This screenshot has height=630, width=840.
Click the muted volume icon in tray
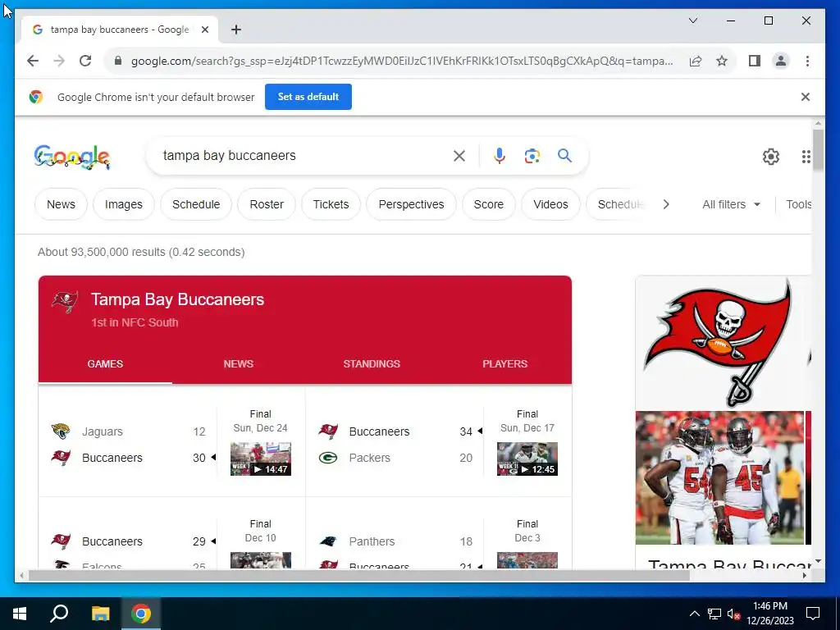pos(733,614)
